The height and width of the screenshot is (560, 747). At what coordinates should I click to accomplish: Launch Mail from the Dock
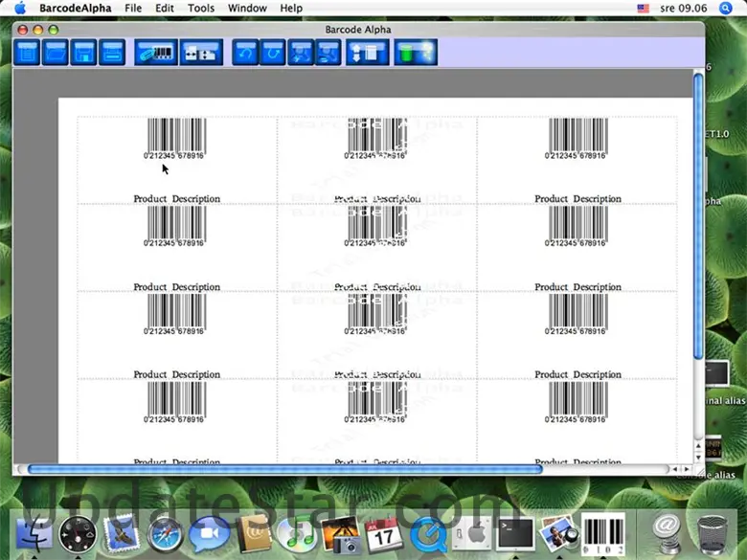click(x=121, y=534)
